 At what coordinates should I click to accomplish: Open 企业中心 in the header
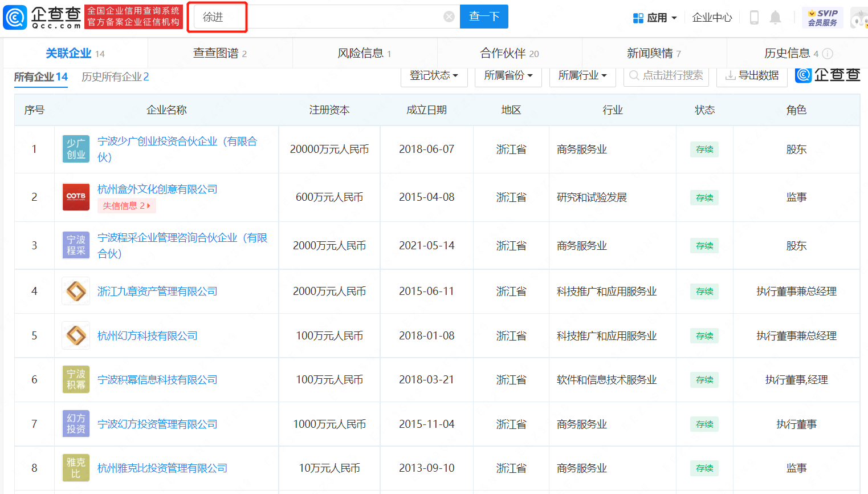pyautogui.click(x=712, y=18)
